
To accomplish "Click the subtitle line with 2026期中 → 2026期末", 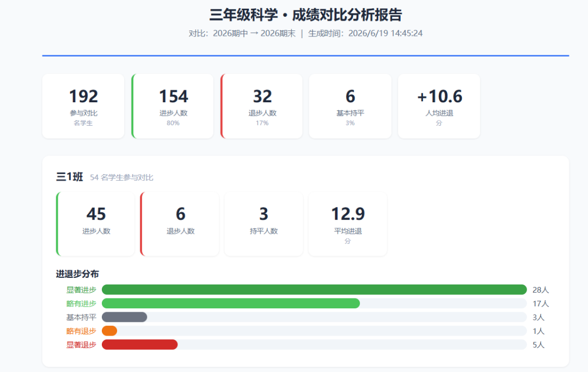I will [305, 33].
